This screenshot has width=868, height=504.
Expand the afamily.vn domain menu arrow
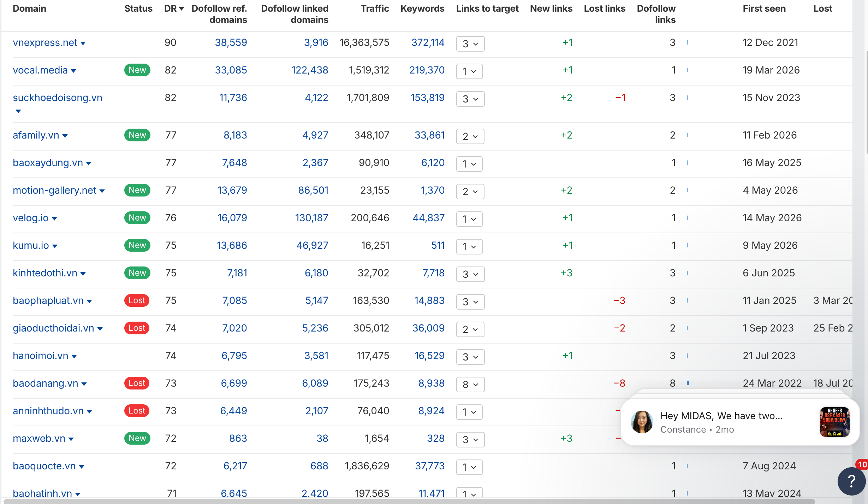(65, 136)
